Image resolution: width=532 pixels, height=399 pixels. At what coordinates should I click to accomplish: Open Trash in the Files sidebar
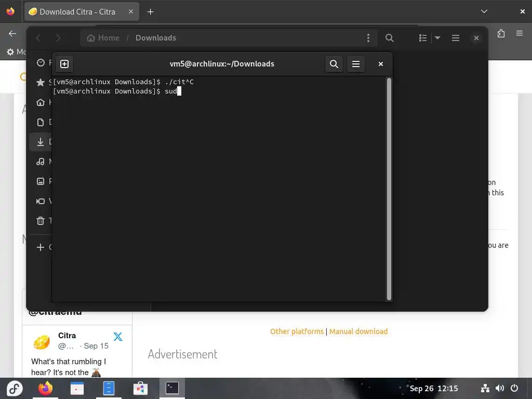[x=41, y=221]
